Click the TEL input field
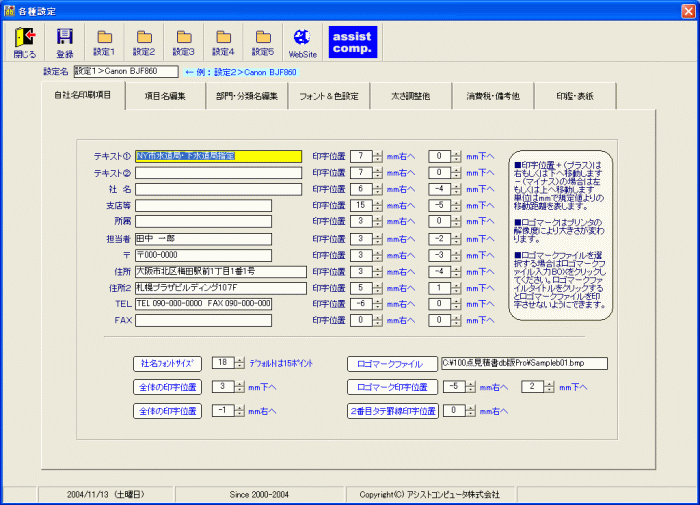This screenshot has height=505, width=700. point(204,304)
